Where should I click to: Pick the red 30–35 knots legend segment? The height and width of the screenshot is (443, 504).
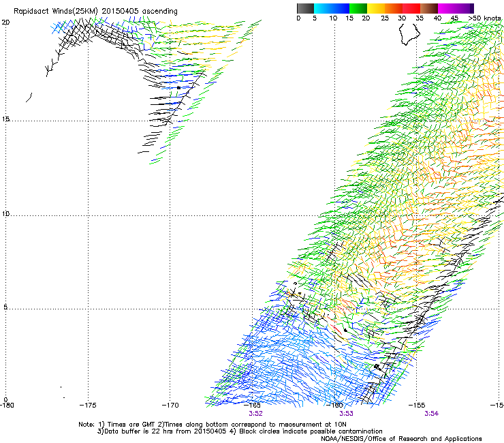coord(411,8)
